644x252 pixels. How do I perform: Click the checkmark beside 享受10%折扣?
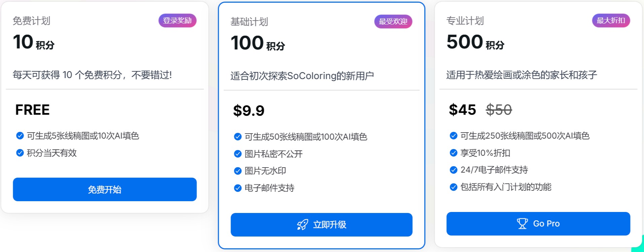pyautogui.click(x=453, y=153)
